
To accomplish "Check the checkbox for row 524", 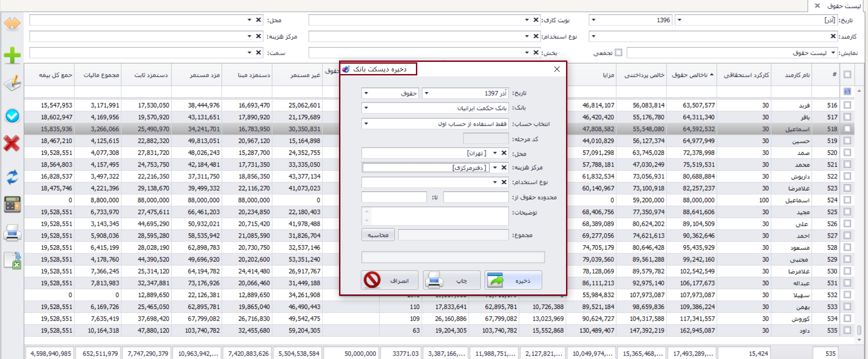I will 847,200.
